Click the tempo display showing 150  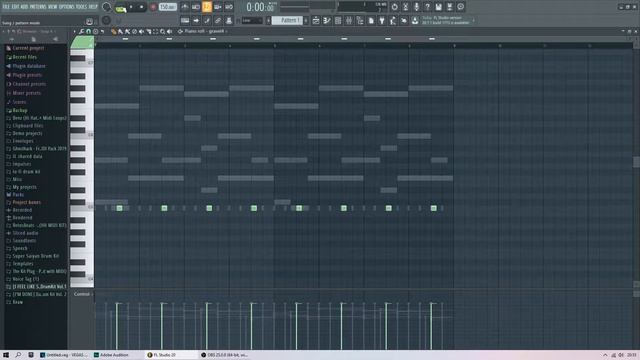tap(167, 7)
